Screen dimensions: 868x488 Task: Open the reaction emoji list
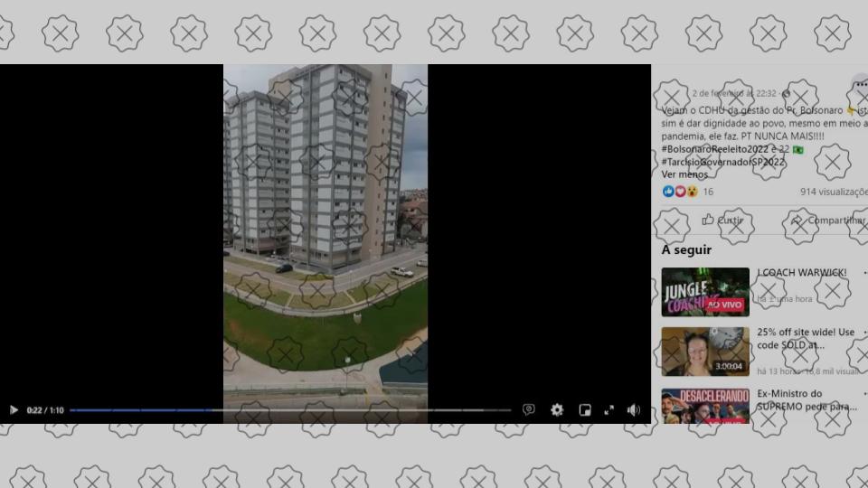[x=680, y=192]
